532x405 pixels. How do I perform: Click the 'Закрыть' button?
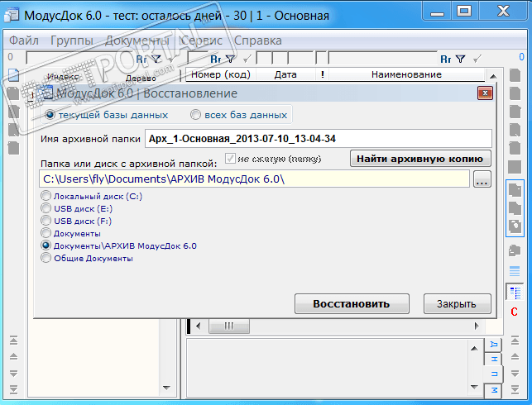click(457, 303)
